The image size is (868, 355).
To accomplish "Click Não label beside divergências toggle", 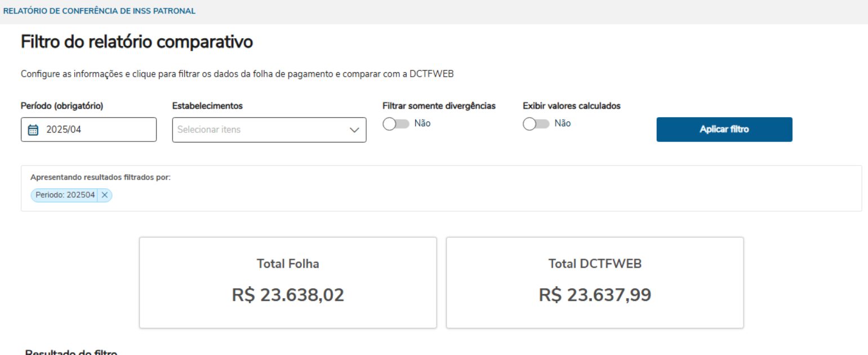I will (x=422, y=123).
